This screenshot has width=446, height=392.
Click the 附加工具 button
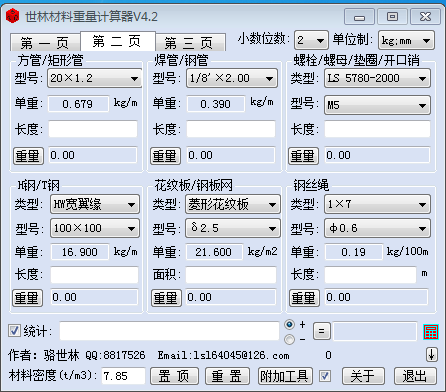[285, 376]
